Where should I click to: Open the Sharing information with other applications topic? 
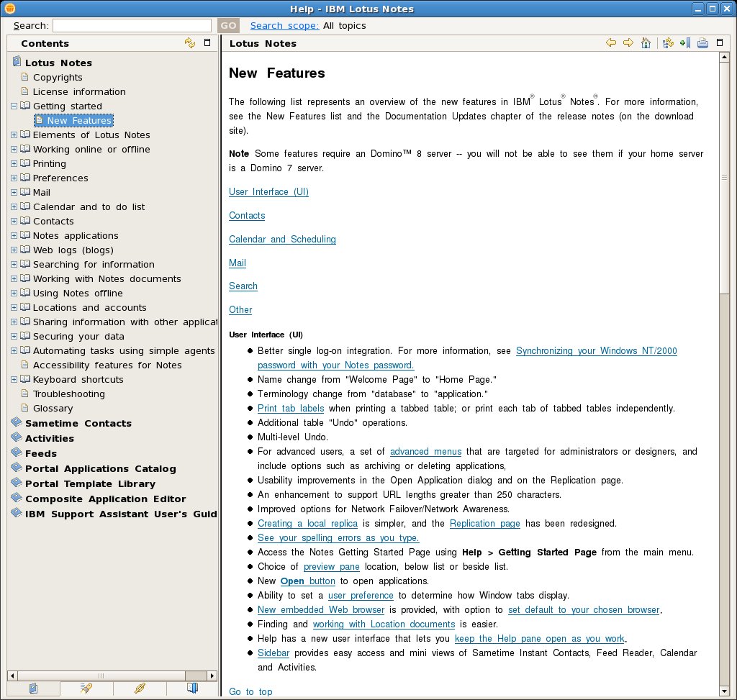point(125,322)
